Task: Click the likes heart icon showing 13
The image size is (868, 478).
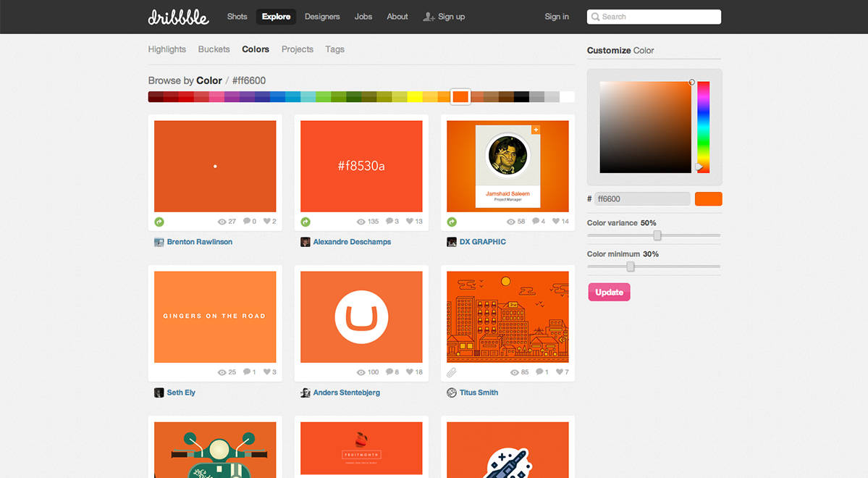Action: 410,221
